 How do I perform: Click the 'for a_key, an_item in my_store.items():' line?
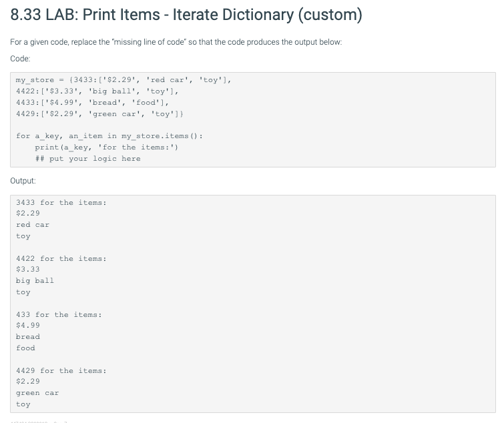[109, 136]
